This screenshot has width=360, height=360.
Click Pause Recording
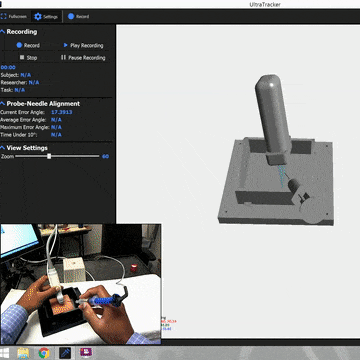tap(83, 57)
